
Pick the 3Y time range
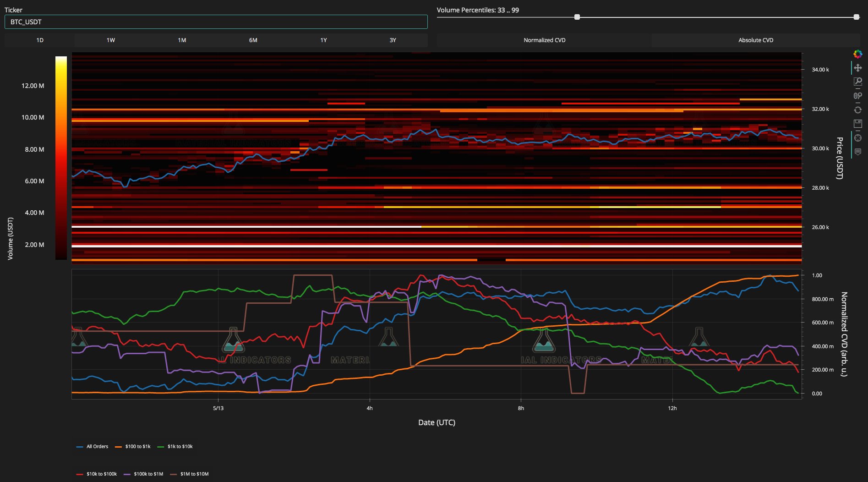[393, 40]
